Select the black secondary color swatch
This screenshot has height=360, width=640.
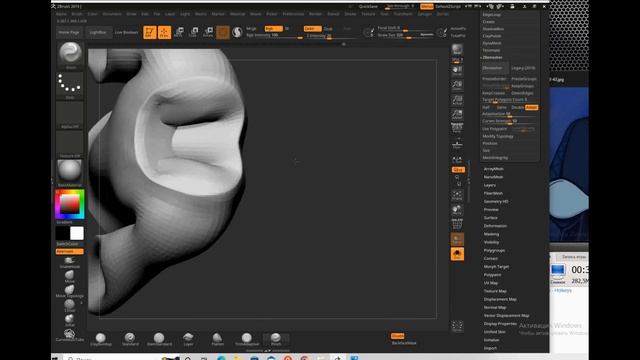(62, 233)
